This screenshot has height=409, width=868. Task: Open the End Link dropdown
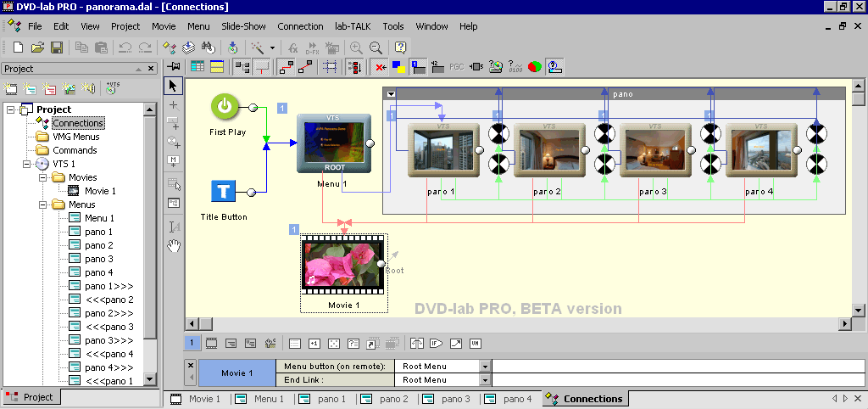coord(486,380)
